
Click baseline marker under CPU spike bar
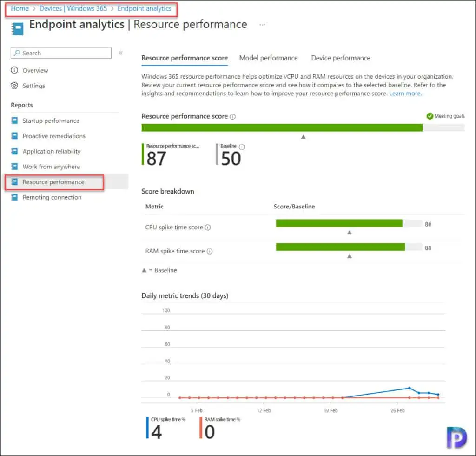350,232
